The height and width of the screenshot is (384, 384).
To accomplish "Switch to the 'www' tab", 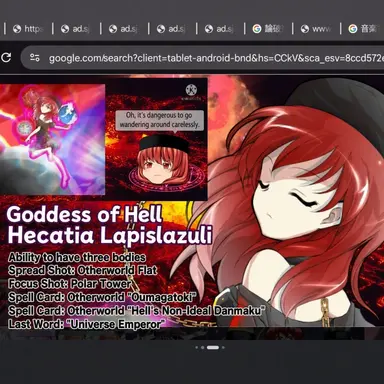I will tap(316, 29).
